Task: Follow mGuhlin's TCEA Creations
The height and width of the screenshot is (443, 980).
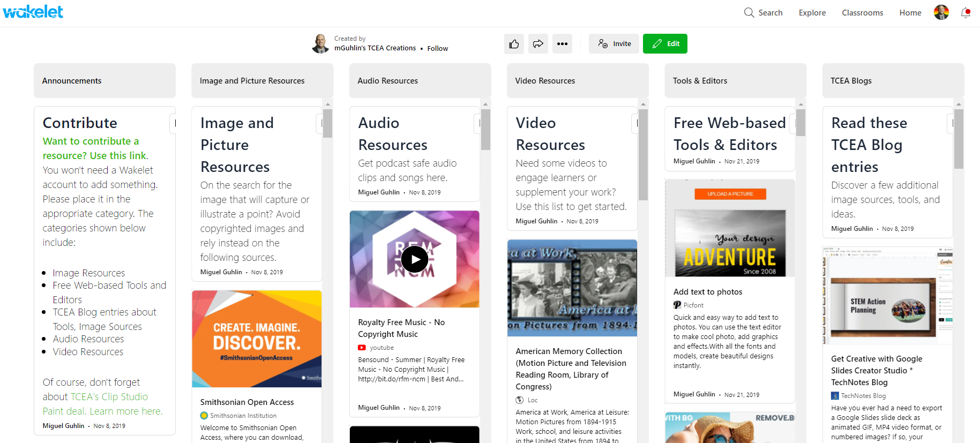Action: tap(437, 48)
